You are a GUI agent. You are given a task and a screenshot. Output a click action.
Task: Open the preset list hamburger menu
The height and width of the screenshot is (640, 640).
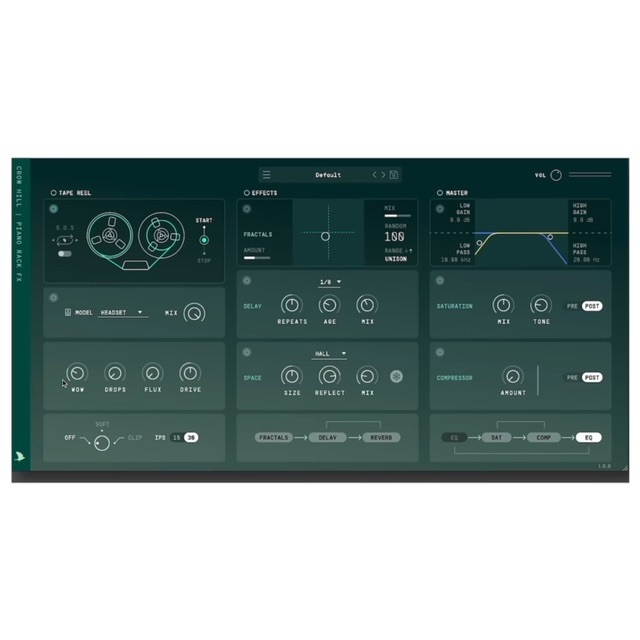pos(267,175)
